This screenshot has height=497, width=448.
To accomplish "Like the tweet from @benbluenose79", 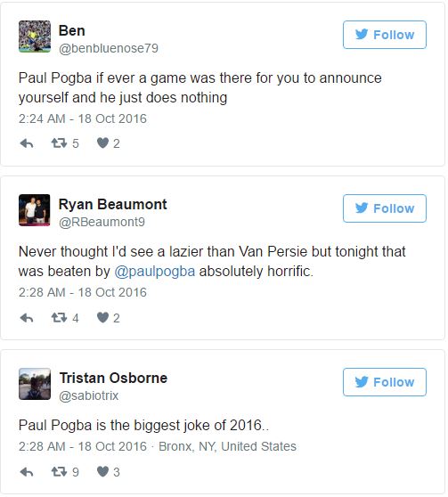I will pyautogui.click(x=102, y=143).
